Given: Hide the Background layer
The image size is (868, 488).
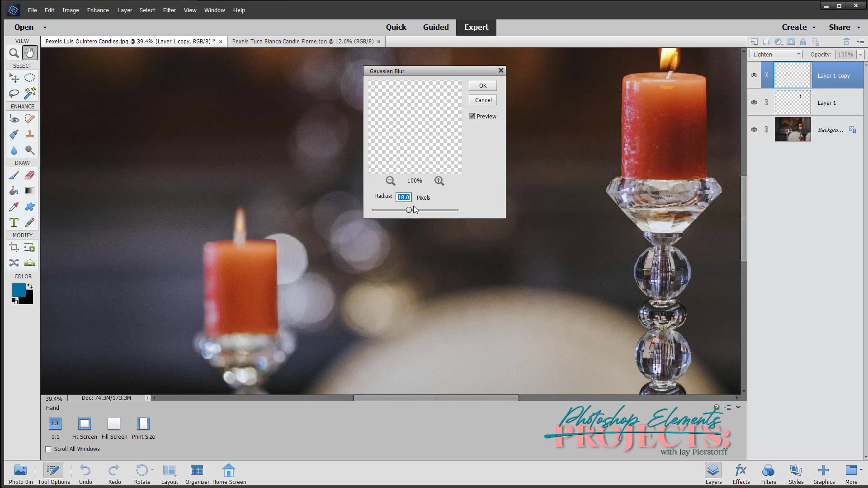Looking at the screenshot, I should (754, 130).
